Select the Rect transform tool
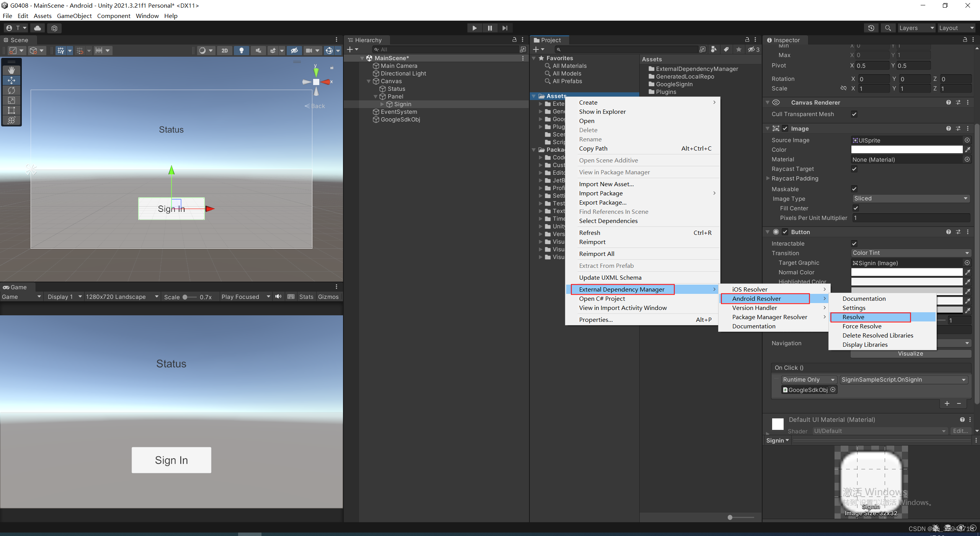 pos(11,110)
